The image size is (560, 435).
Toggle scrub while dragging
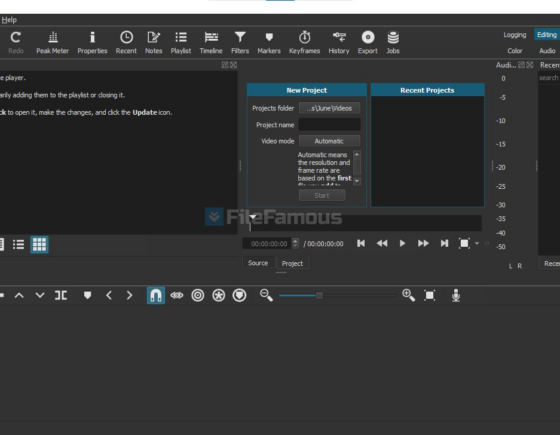(177, 296)
